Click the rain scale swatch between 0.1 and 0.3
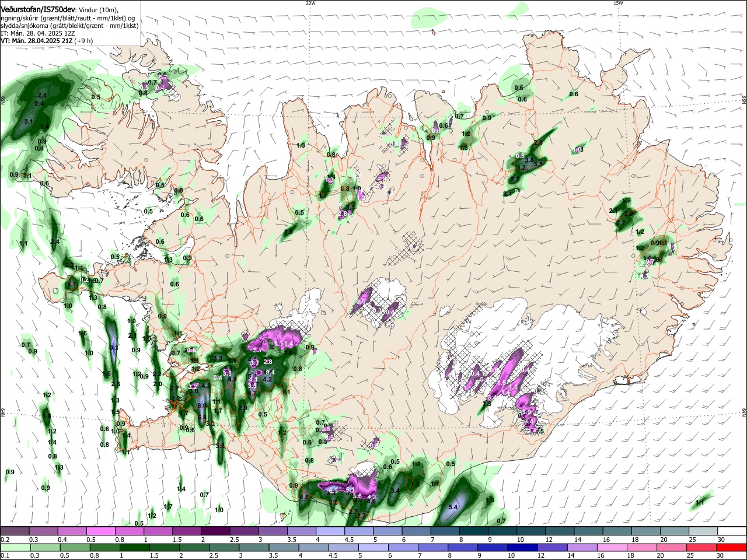The image size is (747, 560). click(x=15, y=547)
